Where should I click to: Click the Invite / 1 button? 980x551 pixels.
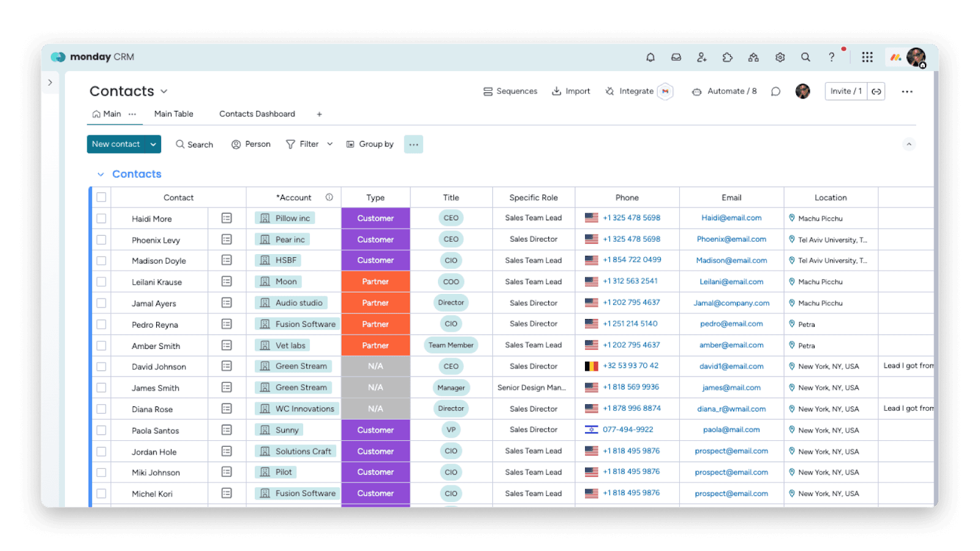tap(846, 91)
